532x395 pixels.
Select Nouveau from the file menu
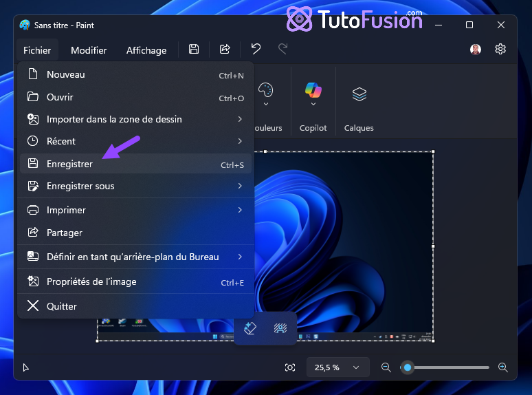point(135,75)
